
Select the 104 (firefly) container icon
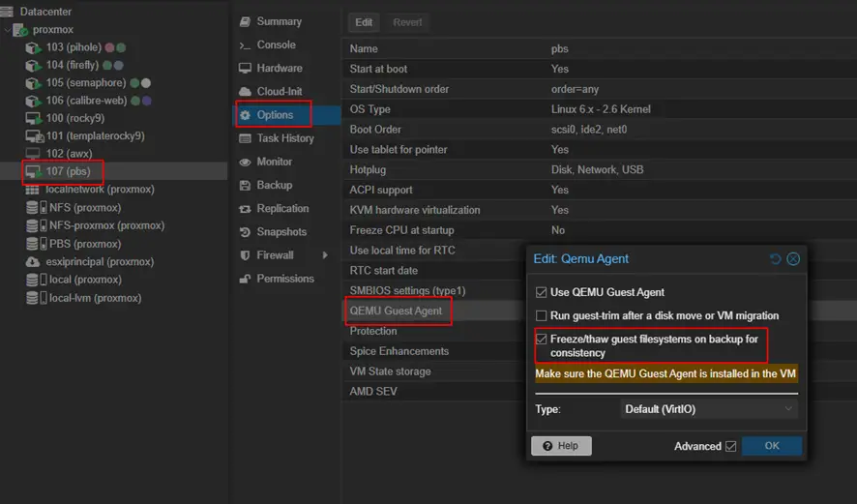click(33, 66)
